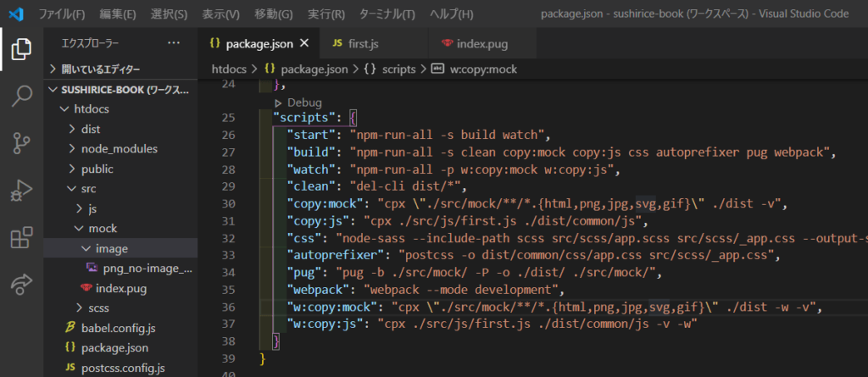Open postcss.config.js from file tree
868x377 pixels.
(120, 368)
